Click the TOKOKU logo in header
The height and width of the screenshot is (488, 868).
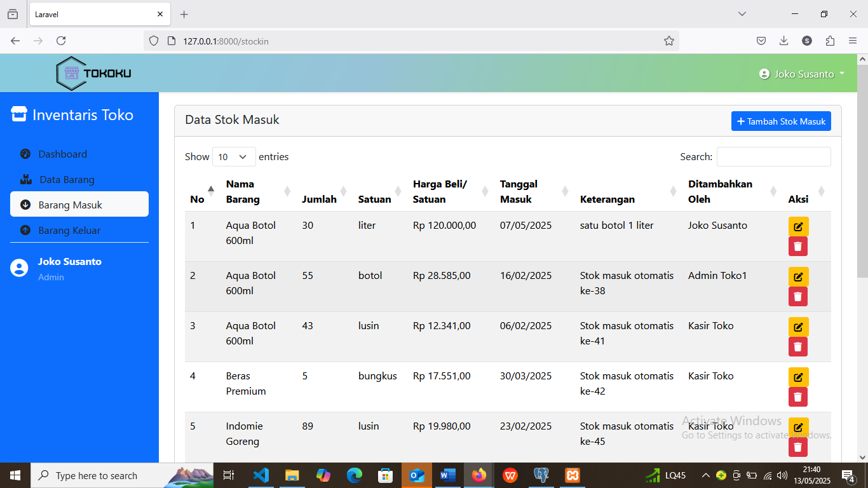(94, 73)
